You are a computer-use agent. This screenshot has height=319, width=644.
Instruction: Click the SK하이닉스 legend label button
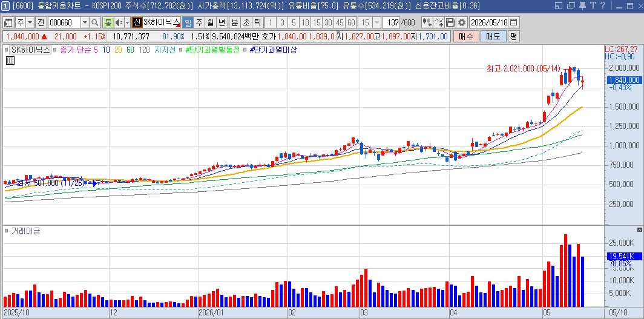(30, 50)
